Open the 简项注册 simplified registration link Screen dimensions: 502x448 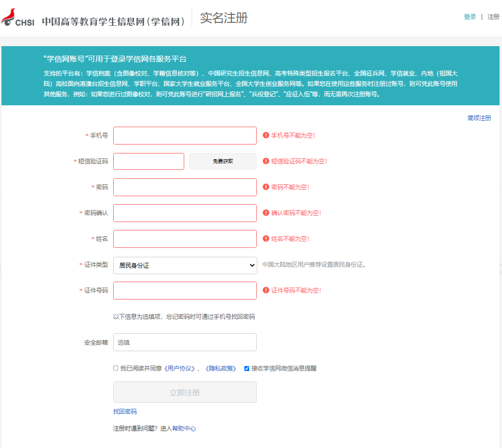tap(479, 118)
